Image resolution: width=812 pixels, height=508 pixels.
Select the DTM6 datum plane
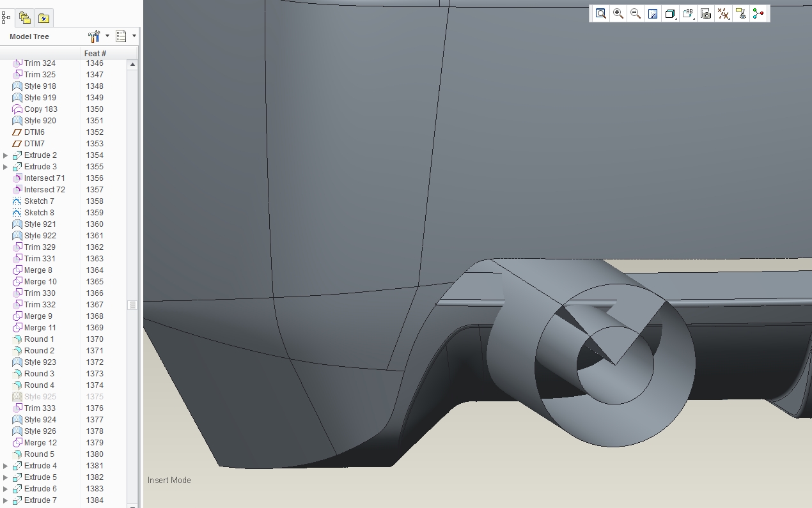pos(35,132)
